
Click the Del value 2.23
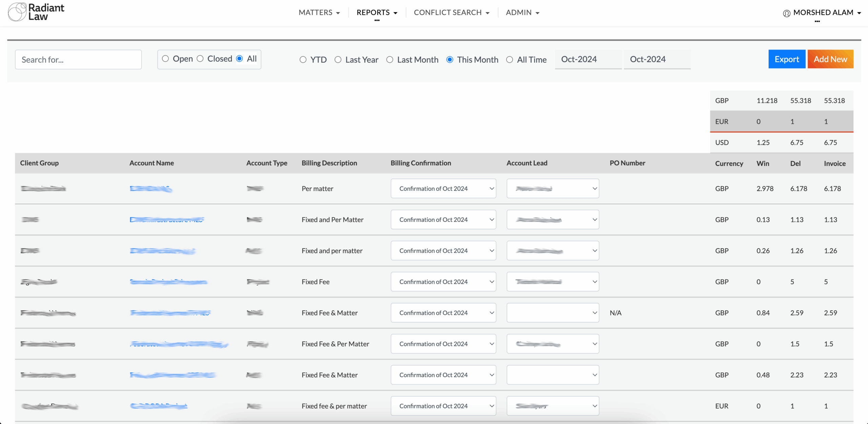[797, 375]
